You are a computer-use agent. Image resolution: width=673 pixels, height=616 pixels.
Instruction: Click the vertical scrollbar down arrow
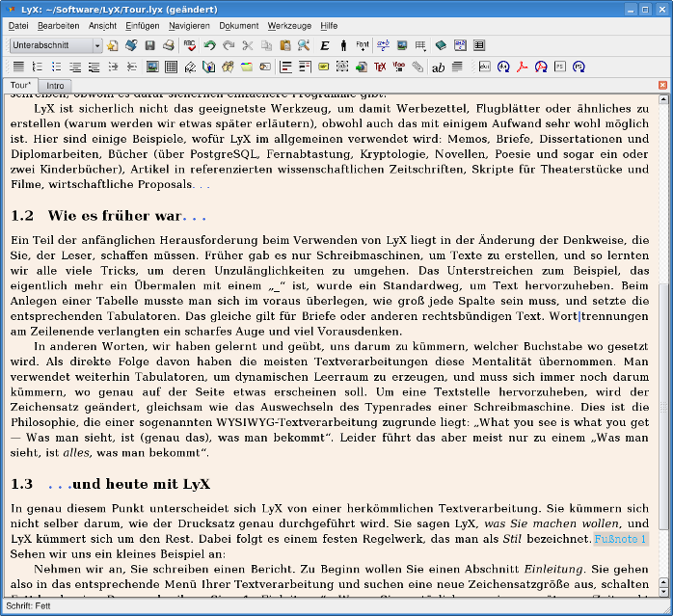[663, 592]
